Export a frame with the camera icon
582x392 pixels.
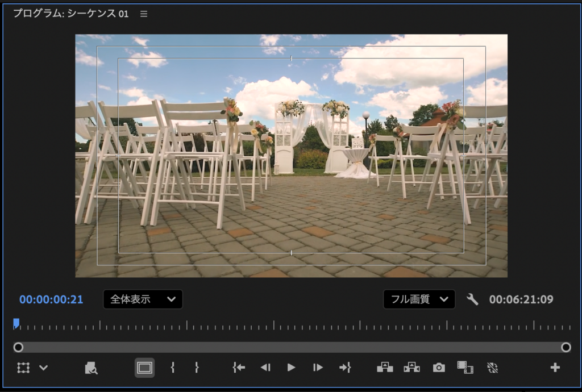pos(439,368)
